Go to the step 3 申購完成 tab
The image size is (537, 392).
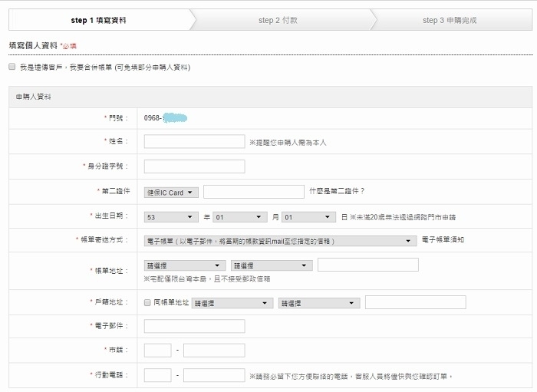tap(449, 20)
